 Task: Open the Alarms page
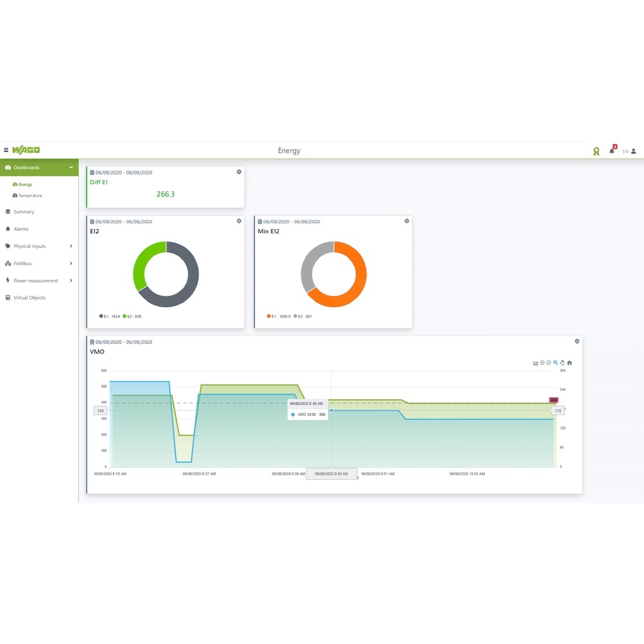pyautogui.click(x=20, y=229)
